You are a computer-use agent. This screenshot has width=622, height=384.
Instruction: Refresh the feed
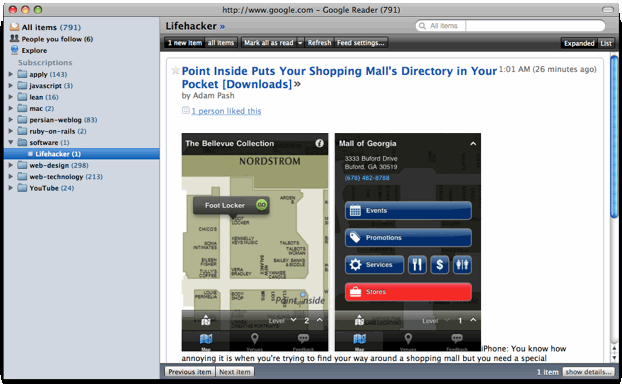point(319,43)
